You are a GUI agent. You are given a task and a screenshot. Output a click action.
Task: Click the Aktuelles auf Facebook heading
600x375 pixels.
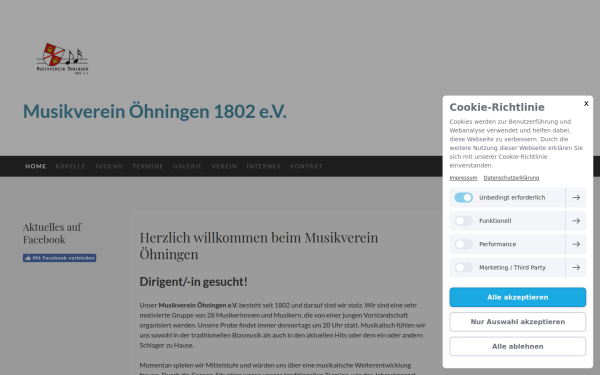[52, 233]
